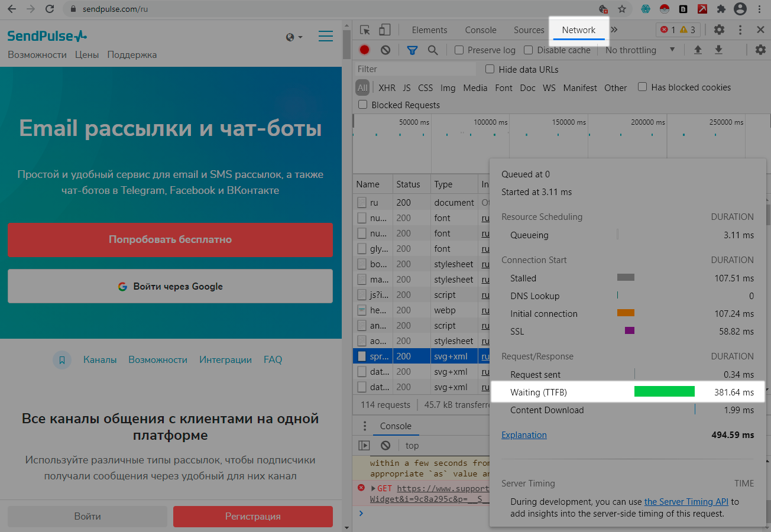This screenshot has height=532, width=771.
Task: Open the Поддержка nav link
Action: (132, 55)
